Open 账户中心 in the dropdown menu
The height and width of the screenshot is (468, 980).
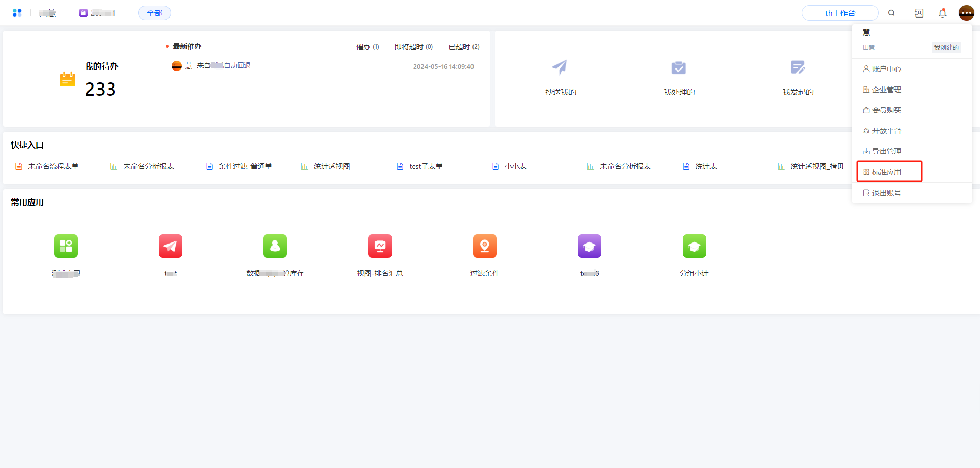886,69
